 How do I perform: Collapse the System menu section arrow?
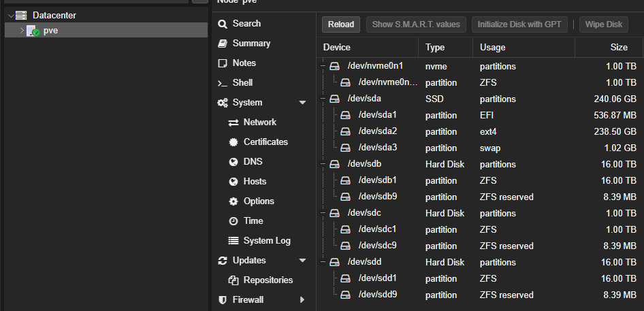pos(303,103)
